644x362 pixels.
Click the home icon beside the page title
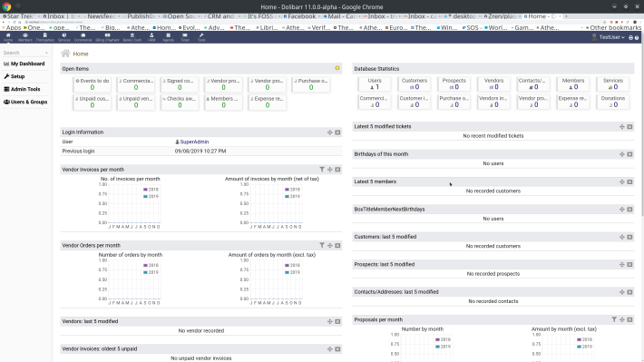(65, 54)
